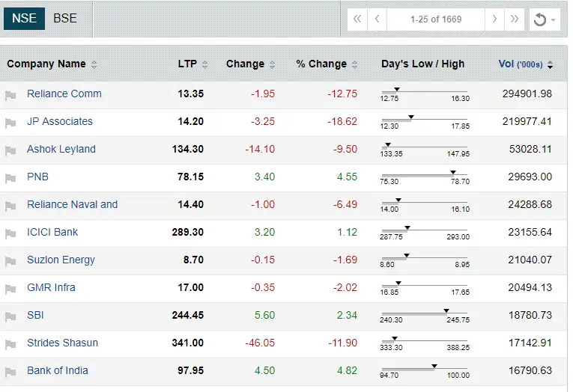The image size is (573, 392).
Task: Open Reliance Naval and stock page
Action: pyautogui.click(x=73, y=204)
